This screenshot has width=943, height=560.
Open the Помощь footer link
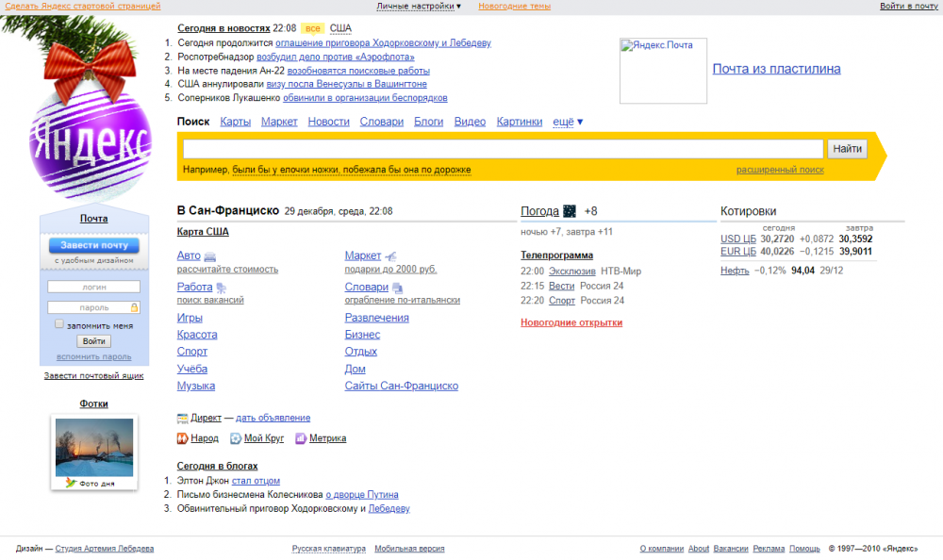804,549
